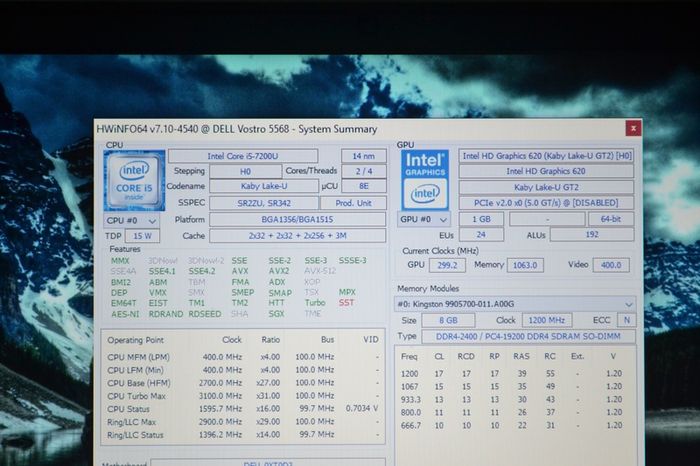Expand the Kingston memory module dropdown
The image size is (700, 466).
tap(515, 304)
